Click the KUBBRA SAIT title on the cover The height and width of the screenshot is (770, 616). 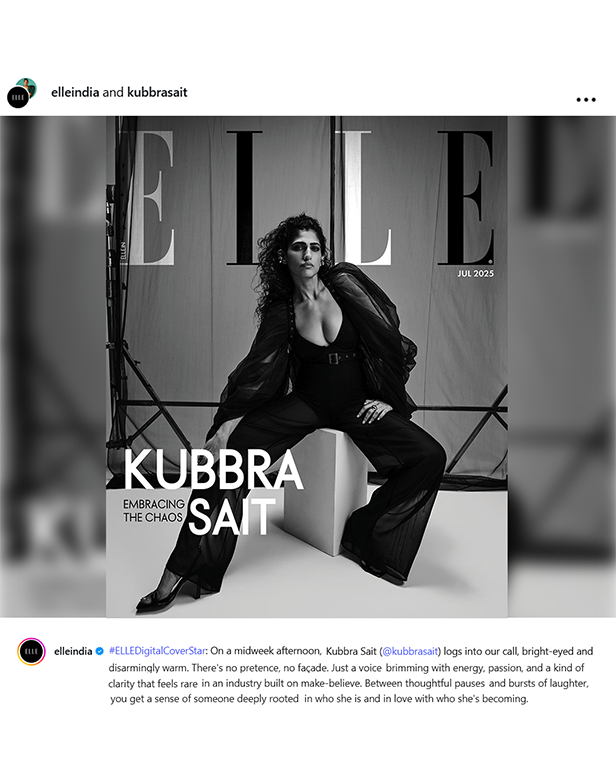pos(214,491)
